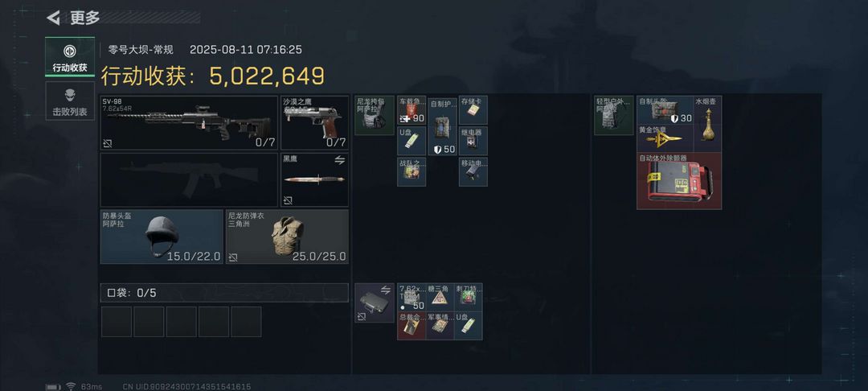Select the 尼龙防弹衣 armor item
This screenshot has height=391, width=868.
287,237
